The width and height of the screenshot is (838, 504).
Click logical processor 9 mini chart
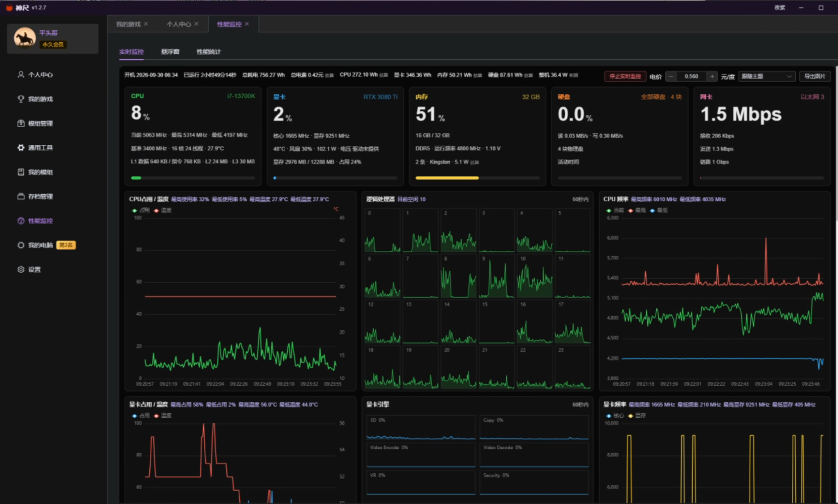tap(496, 277)
